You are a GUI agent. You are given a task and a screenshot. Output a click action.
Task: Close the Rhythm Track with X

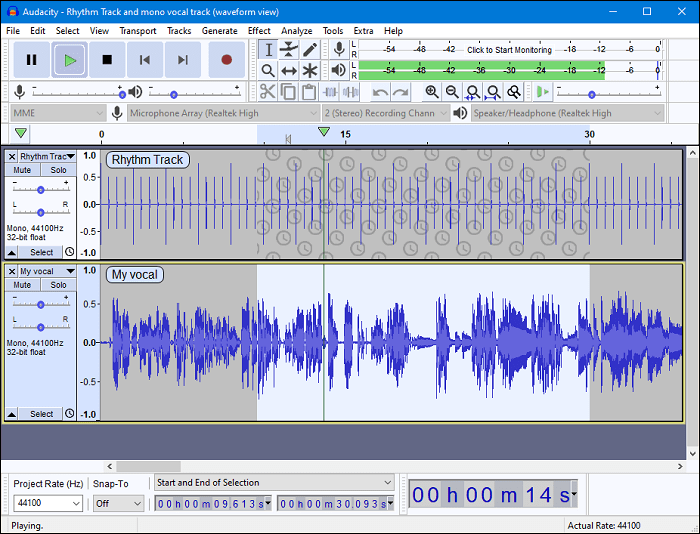click(12, 156)
